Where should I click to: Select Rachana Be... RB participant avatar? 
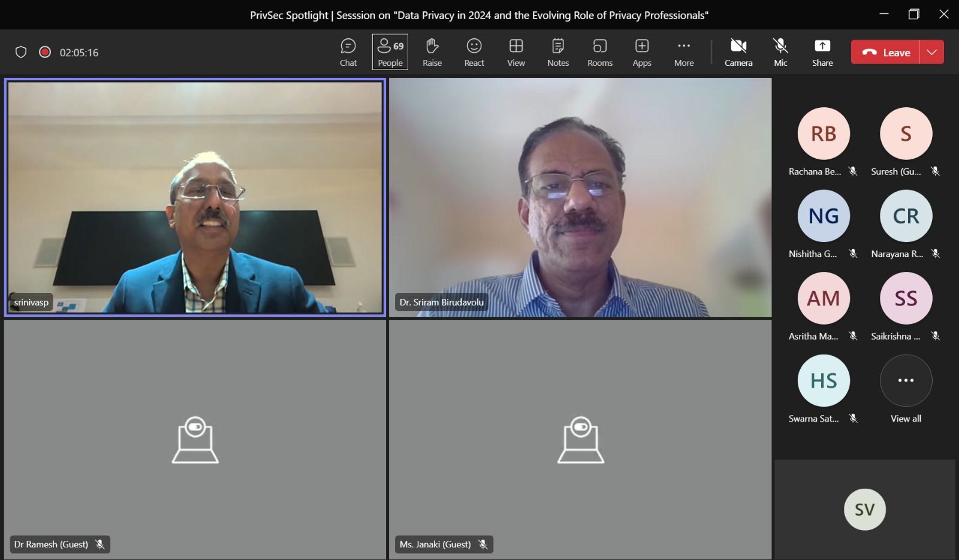pyautogui.click(x=824, y=134)
